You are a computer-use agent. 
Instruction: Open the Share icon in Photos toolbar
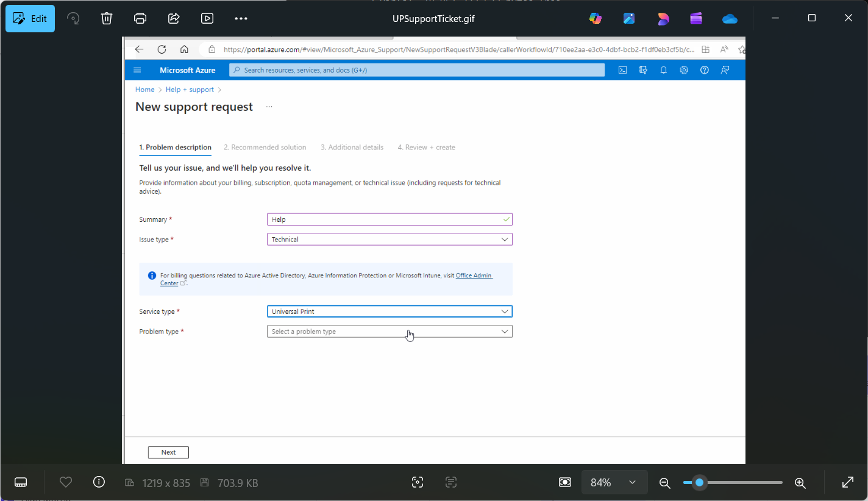click(x=174, y=18)
